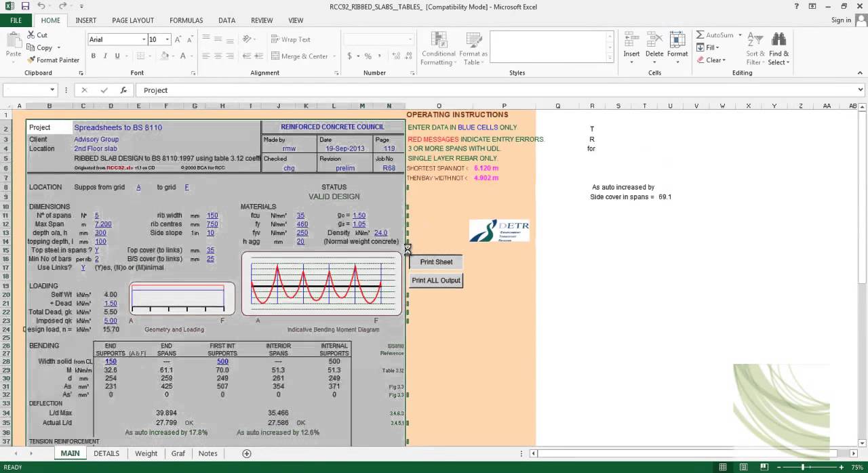868x473 pixels.
Task: Add a new sheet with plus icon
Action: coord(247,453)
